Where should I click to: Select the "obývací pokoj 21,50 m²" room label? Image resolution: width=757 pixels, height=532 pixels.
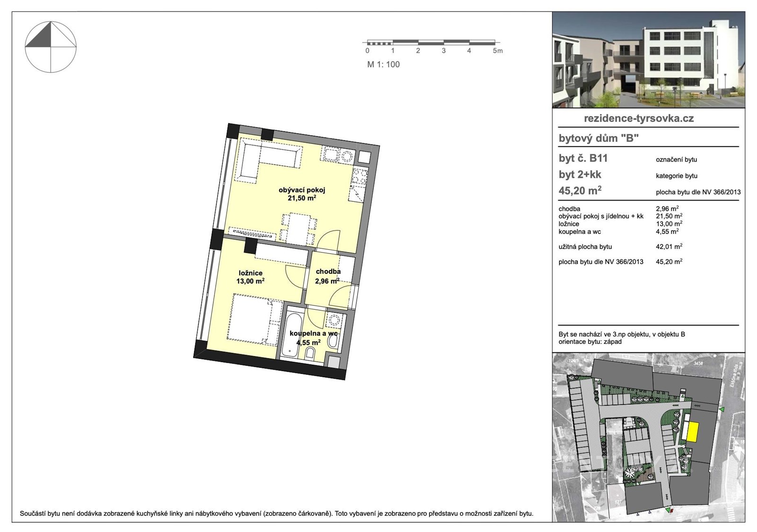302,194
